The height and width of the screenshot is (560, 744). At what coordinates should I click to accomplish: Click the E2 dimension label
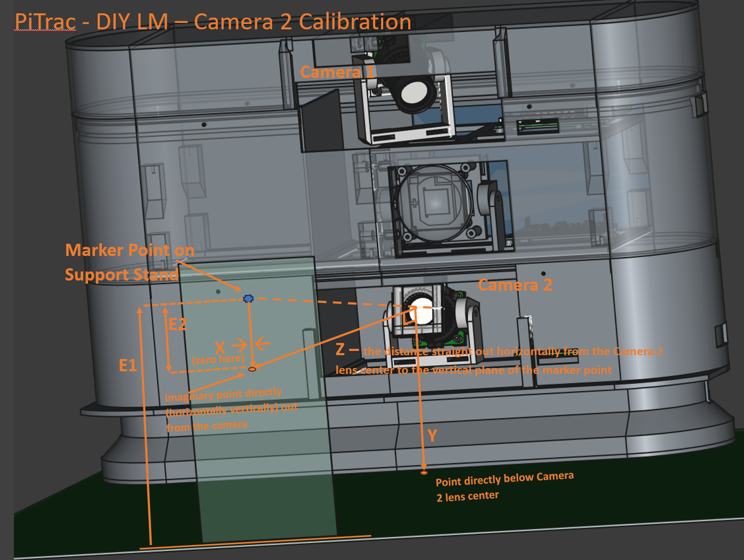pyautogui.click(x=178, y=324)
